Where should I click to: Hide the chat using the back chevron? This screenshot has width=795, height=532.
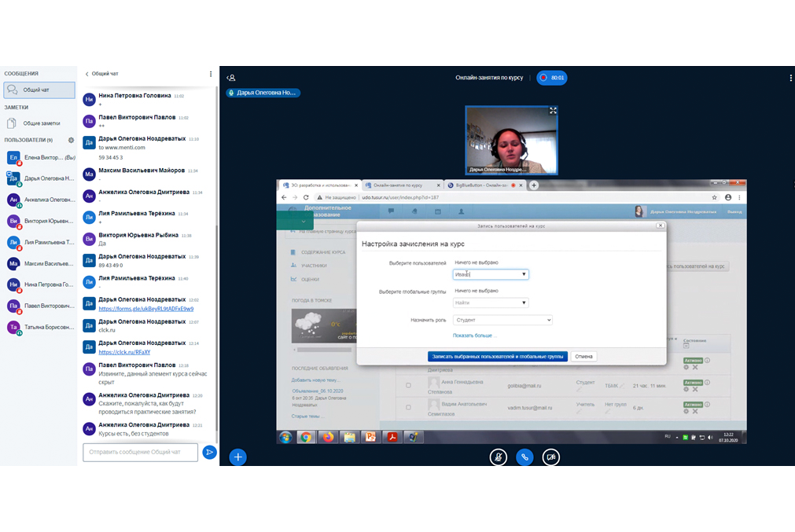coord(86,74)
